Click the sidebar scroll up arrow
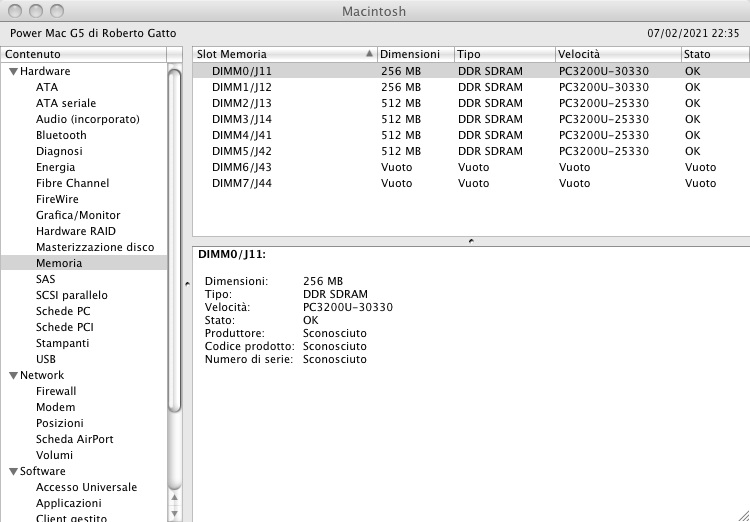 175,498
